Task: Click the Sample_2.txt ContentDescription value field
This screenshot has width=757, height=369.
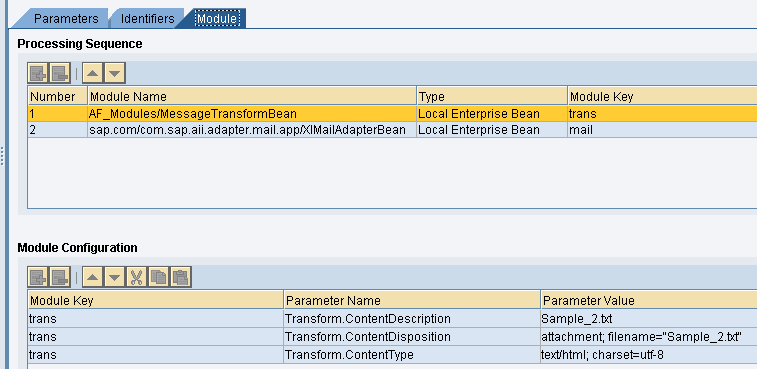Action: [648, 319]
